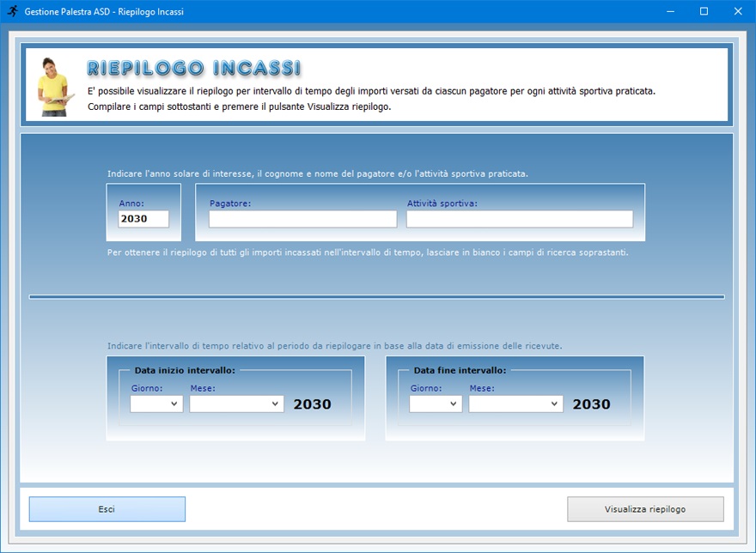Click the 'Anno:' label
Viewport: 756px width, 553px height.
click(x=131, y=204)
